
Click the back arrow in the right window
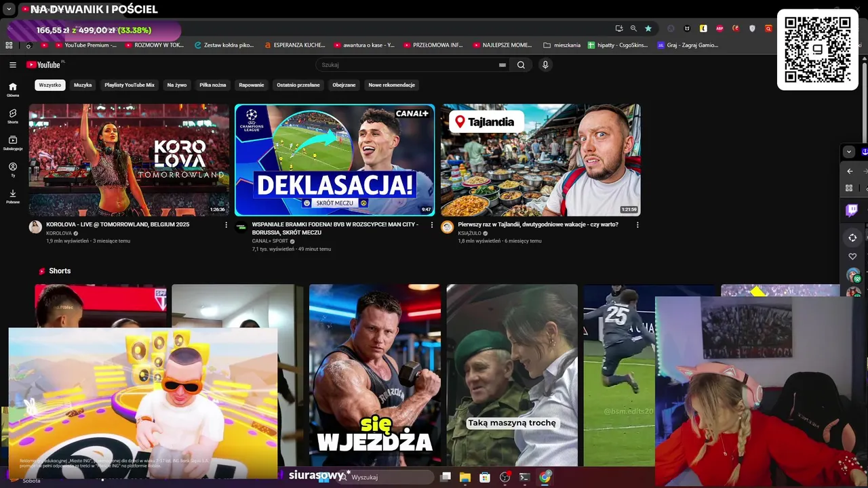[x=850, y=171]
